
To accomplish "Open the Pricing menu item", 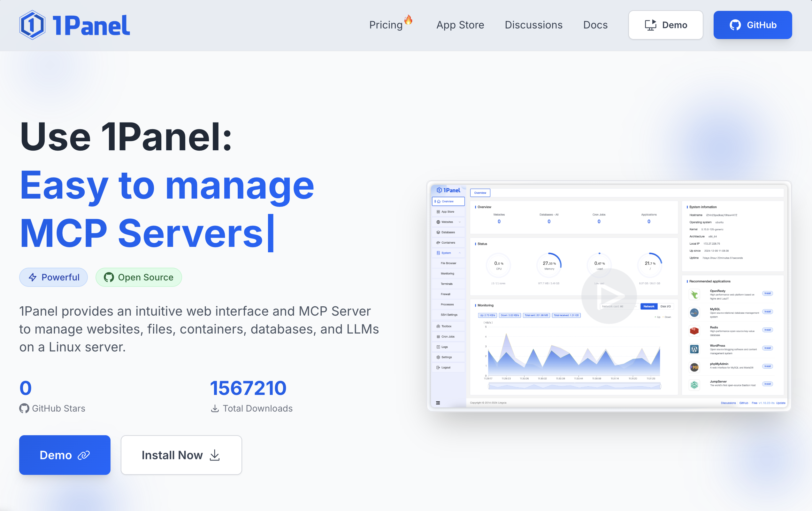I will tap(387, 25).
